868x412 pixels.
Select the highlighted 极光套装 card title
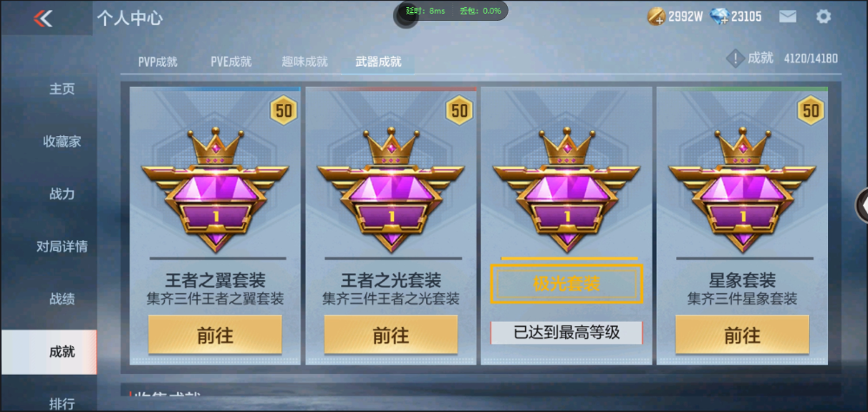566,284
